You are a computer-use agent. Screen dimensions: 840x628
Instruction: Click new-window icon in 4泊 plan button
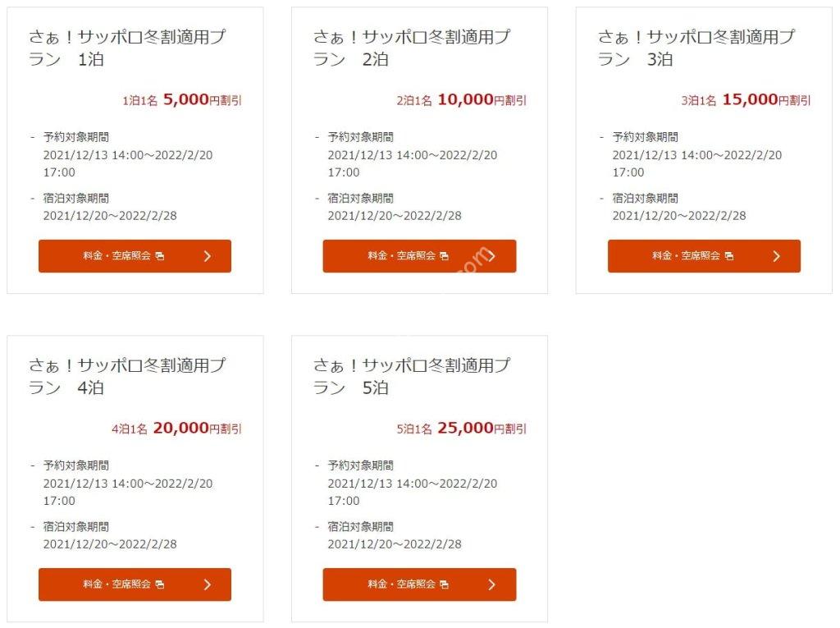point(160,584)
